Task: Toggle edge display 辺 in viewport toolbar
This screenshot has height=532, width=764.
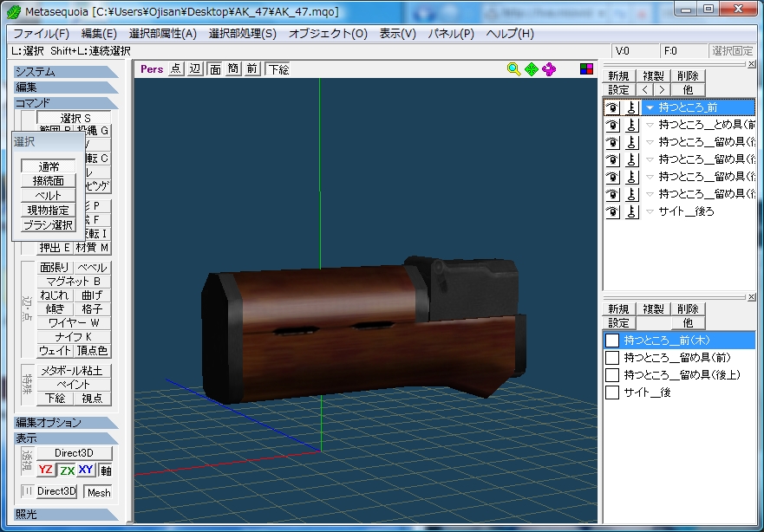Action: pyautogui.click(x=195, y=69)
